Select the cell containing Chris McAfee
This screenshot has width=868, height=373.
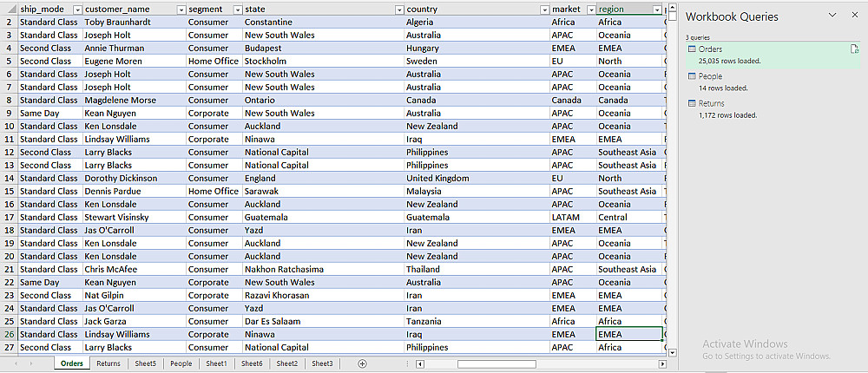pos(135,269)
